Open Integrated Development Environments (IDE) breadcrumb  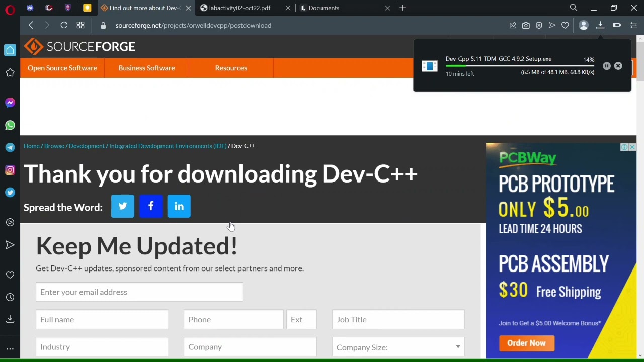tap(168, 146)
